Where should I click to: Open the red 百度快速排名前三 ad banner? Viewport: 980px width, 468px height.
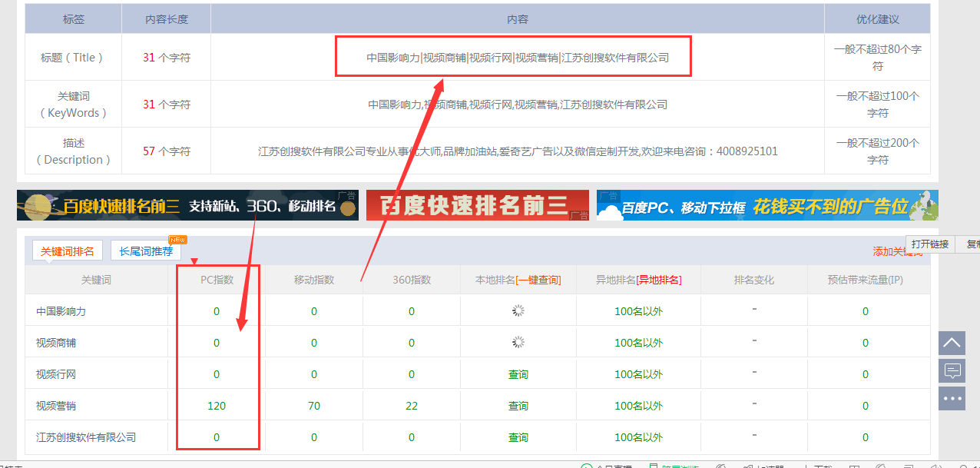point(478,205)
